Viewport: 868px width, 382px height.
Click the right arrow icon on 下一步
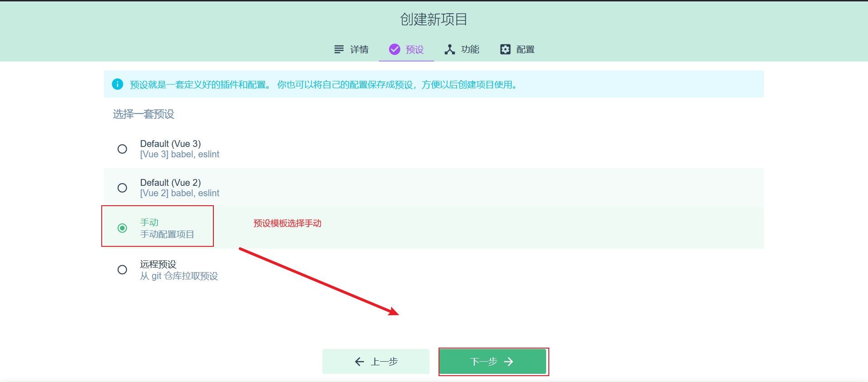509,362
